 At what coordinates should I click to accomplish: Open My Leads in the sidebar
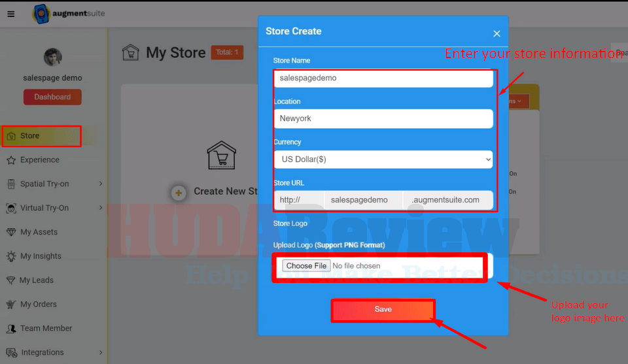(37, 280)
